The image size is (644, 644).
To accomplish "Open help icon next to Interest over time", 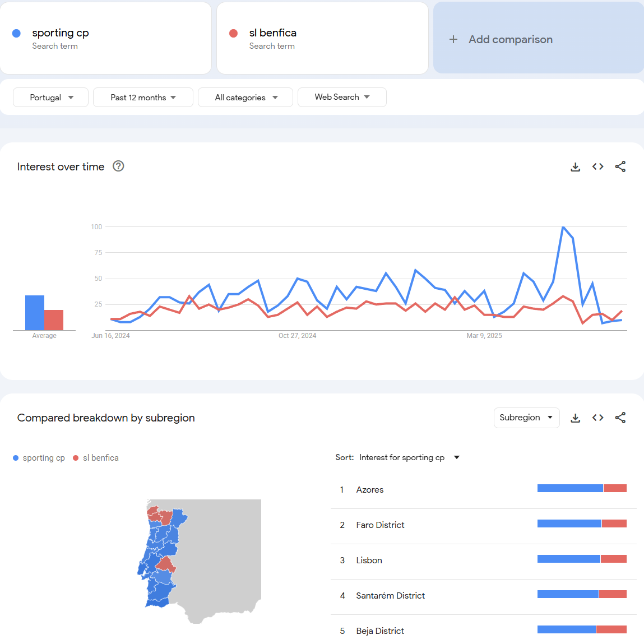I will (x=118, y=166).
